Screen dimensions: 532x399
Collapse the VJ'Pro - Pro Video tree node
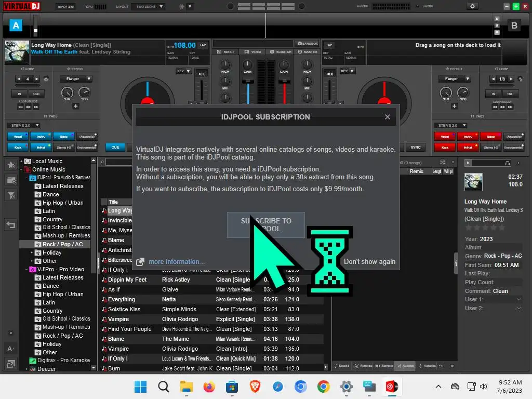(x=26, y=269)
